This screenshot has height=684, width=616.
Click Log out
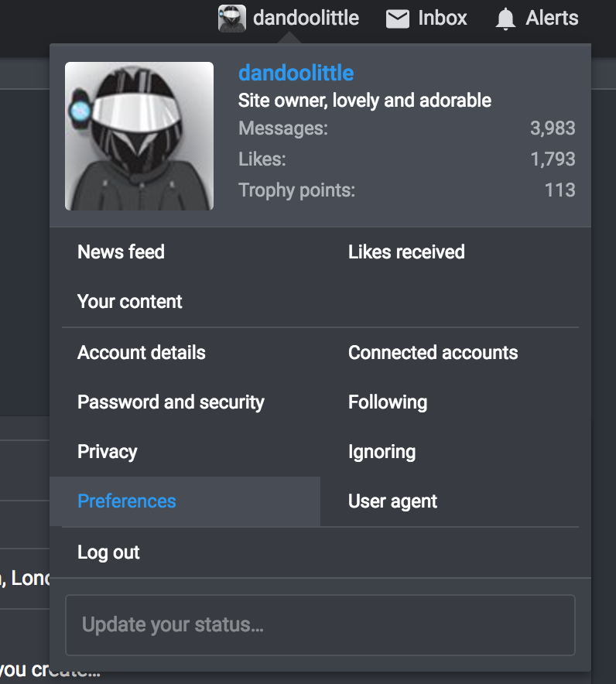[109, 552]
